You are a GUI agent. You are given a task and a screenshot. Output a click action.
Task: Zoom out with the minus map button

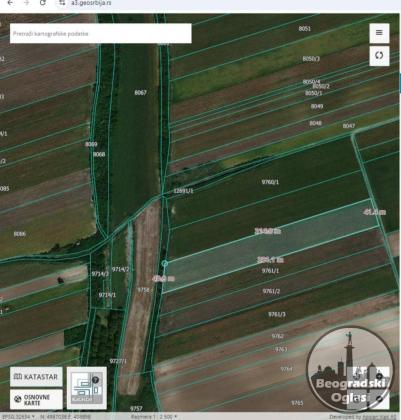pos(379,398)
